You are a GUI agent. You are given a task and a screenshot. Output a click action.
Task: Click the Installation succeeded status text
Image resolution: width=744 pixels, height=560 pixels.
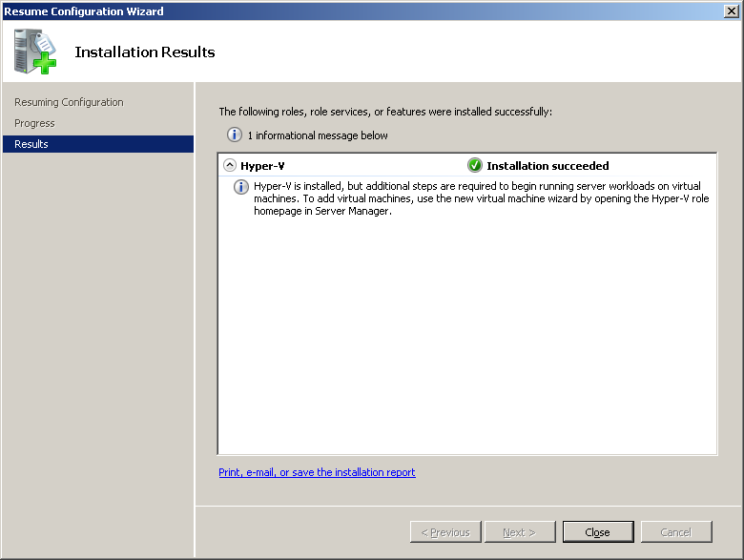(x=548, y=166)
